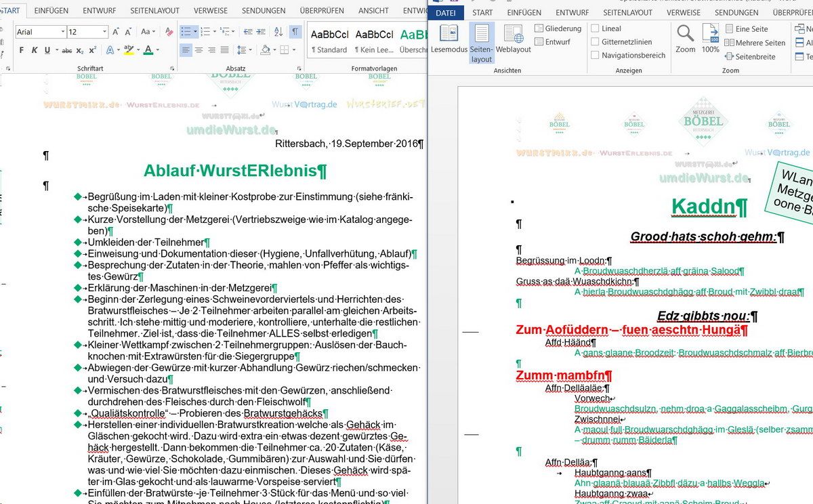Viewport: 813px width, 504px height.
Task: Apply yellow text highlight color
Action: (x=129, y=50)
